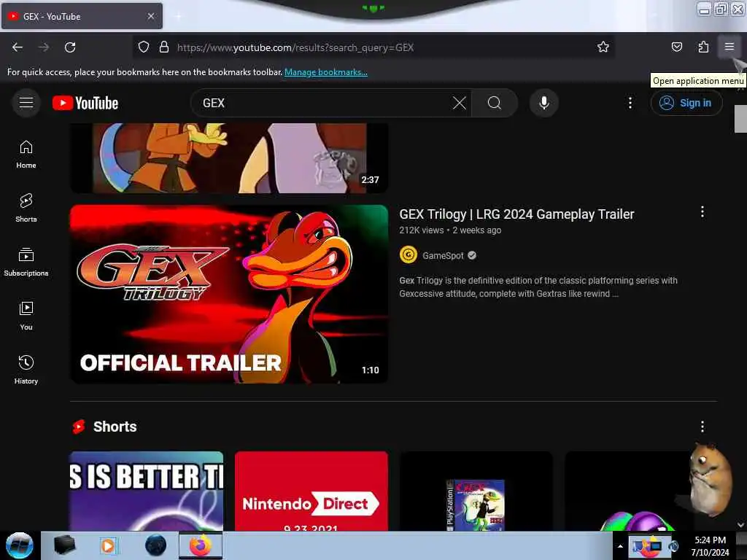The width and height of the screenshot is (747, 560).
Task: Reload the page with refresh icon
Action: 70,47
